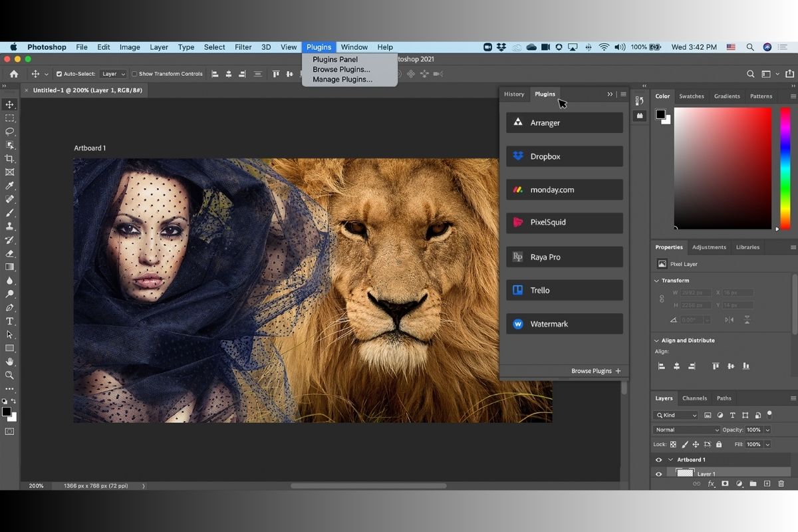Image resolution: width=798 pixels, height=532 pixels.
Task: Open the Normal blend mode dropdown
Action: pyautogui.click(x=686, y=430)
